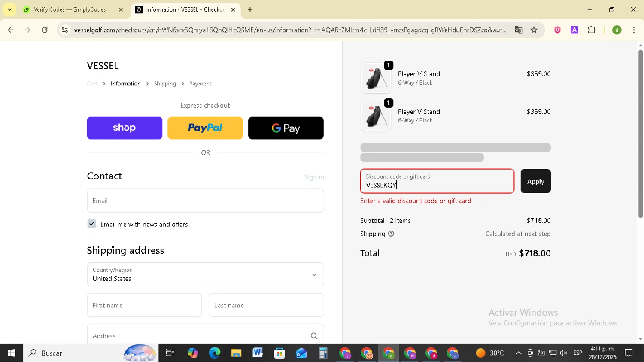
Task: Open the extensions puzzle icon
Action: (x=592, y=30)
